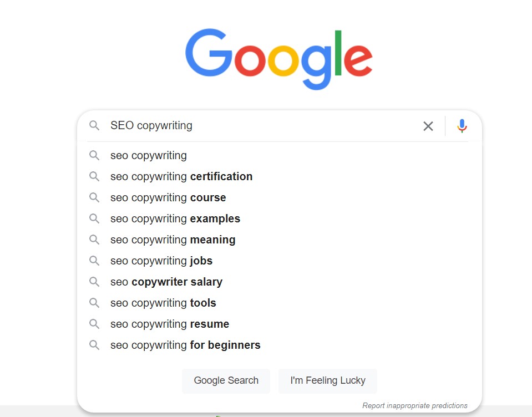Select the "seo copywriting meaning" suggestion

click(x=173, y=240)
